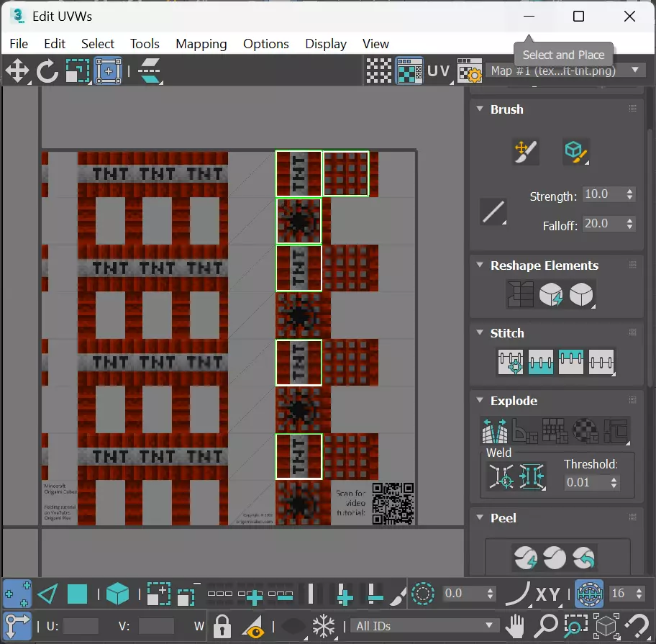Collapse the Explode rollout
Viewport: 656px width, 644px height.
coord(480,399)
